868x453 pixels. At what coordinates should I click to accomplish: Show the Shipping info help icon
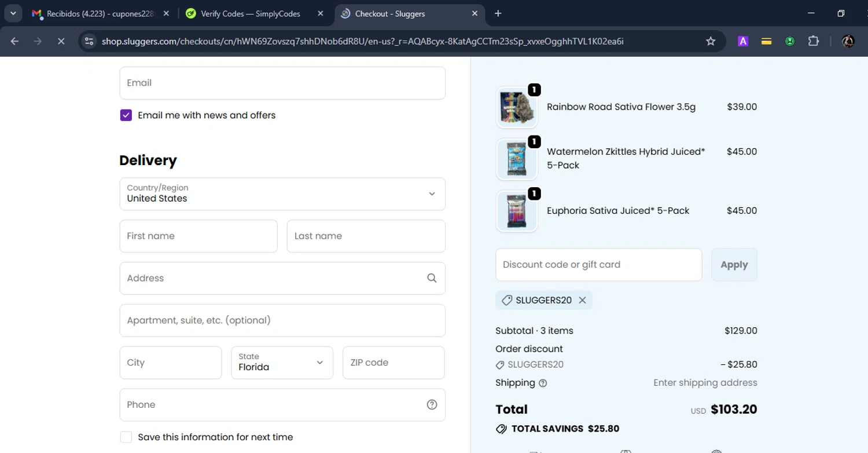click(543, 383)
